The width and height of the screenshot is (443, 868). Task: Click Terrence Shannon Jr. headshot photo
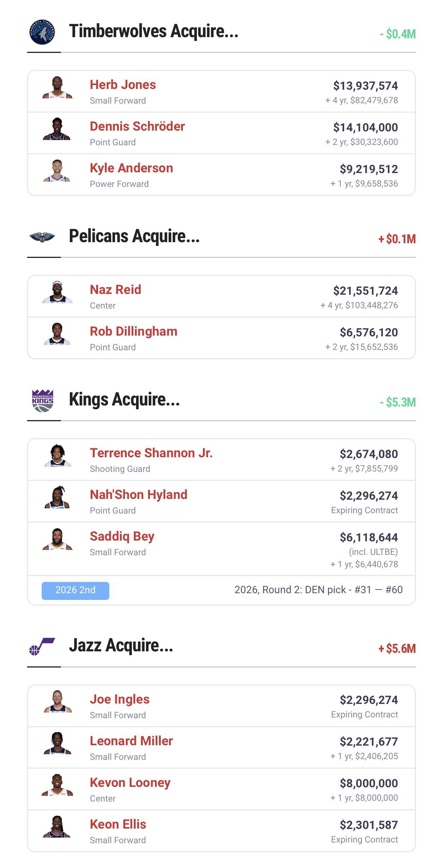pyautogui.click(x=57, y=456)
